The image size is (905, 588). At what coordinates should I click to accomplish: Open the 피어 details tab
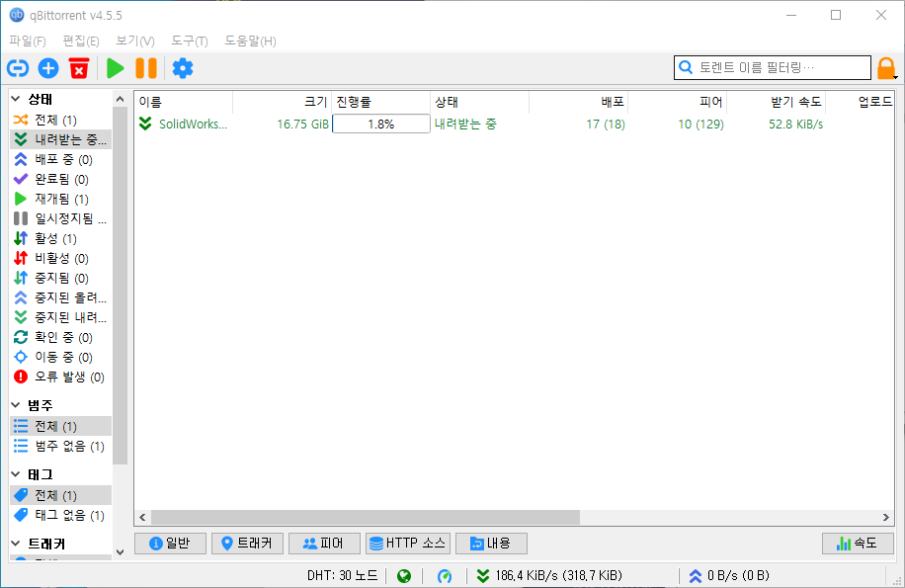coord(324,543)
